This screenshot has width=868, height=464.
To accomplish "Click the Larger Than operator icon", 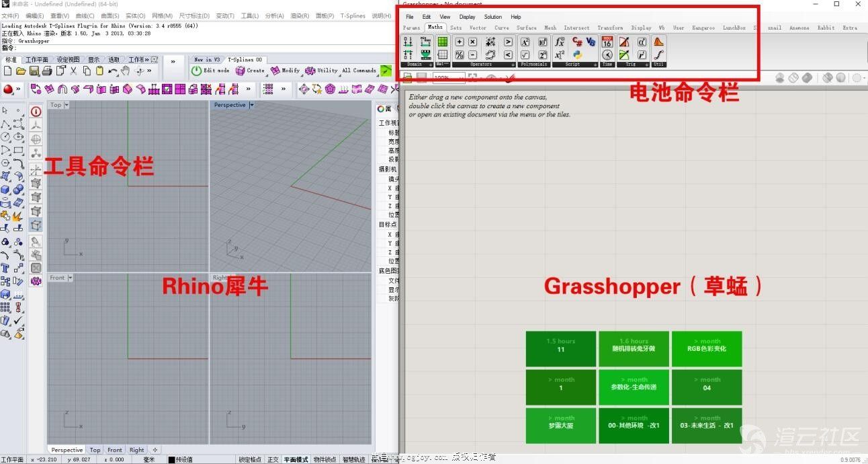I will click(x=508, y=42).
